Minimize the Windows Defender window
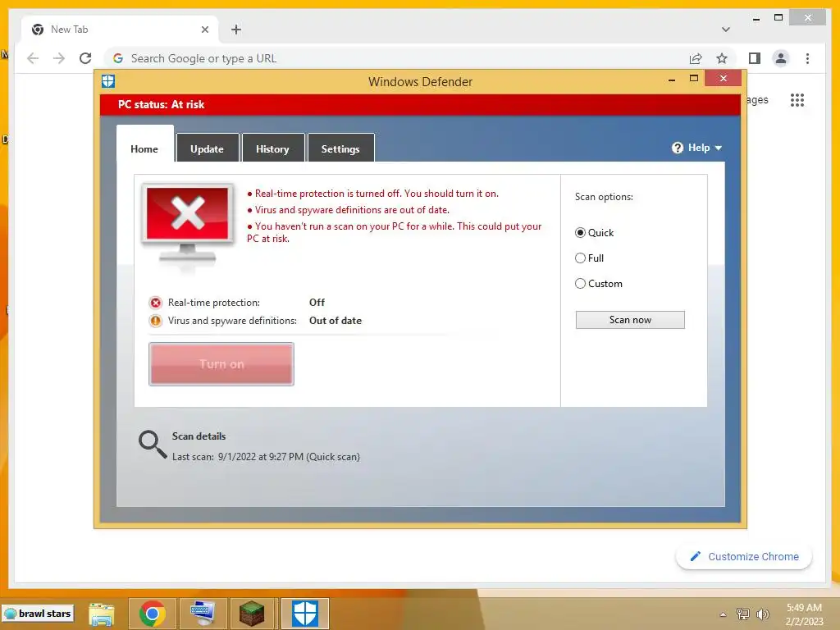The image size is (840, 630). pyautogui.click(x=672, y=80)
